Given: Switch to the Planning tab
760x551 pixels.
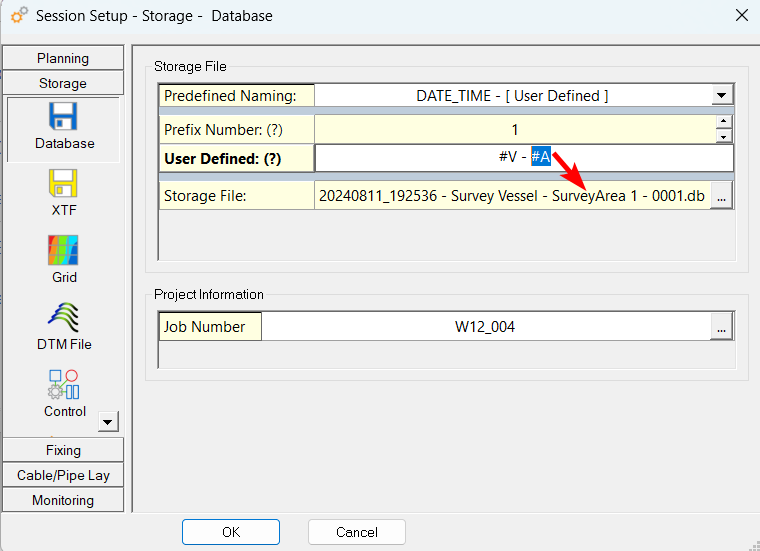Looking at the screenshot, I should point(63,58).
